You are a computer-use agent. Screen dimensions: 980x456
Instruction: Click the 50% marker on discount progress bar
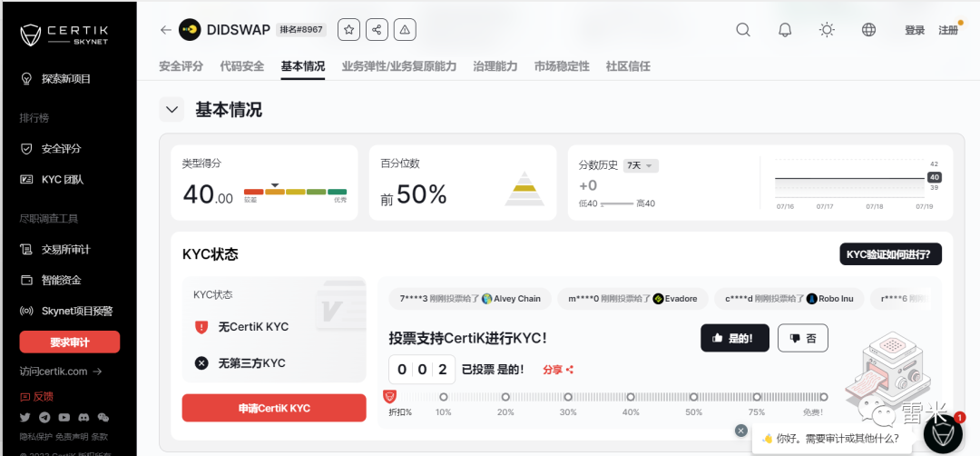694,397
